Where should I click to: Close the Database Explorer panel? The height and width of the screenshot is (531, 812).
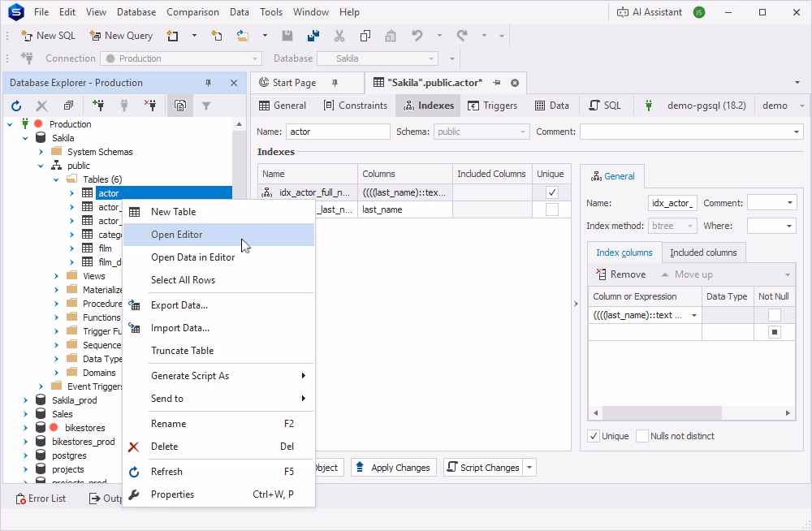pyautogui.click(x=234, y=83)
